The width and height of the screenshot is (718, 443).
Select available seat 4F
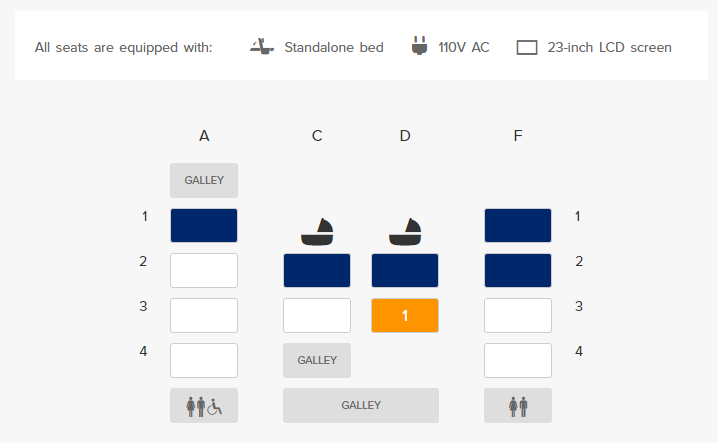(x=518, y=361)
